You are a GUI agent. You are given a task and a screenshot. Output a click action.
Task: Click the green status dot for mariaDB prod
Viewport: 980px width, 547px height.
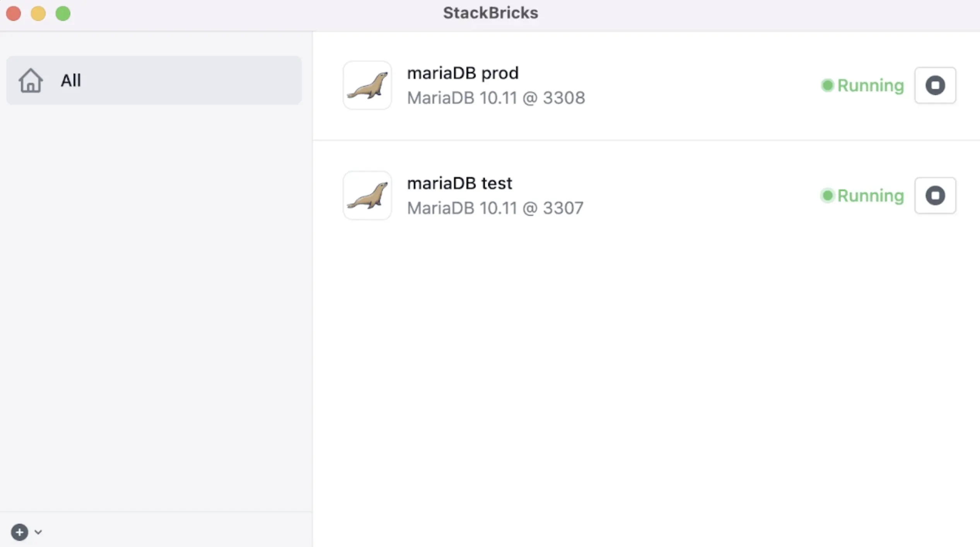pyautogui.click(x=827, y=85)
